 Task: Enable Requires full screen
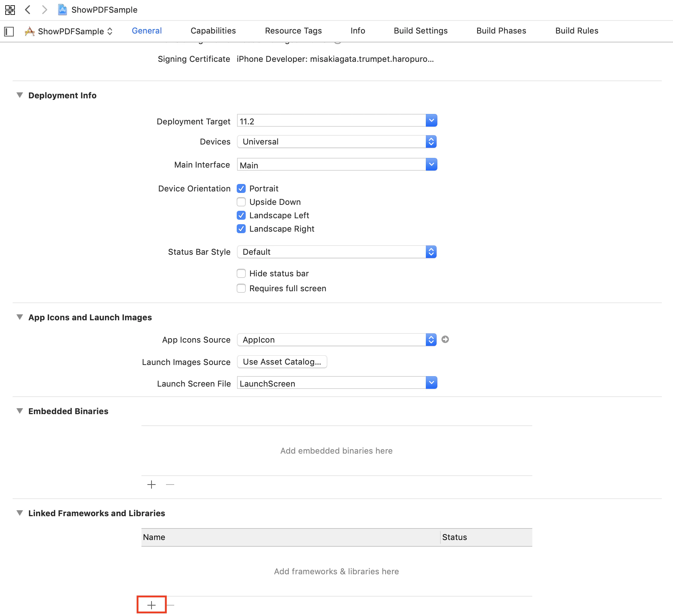tap(241, 288)
